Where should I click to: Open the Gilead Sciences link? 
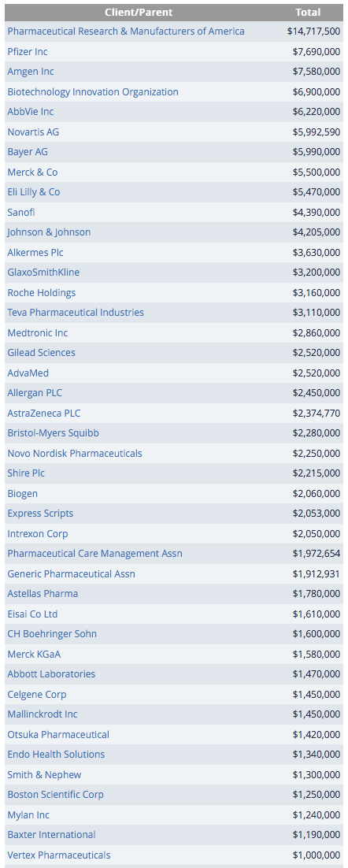pyautogui.click(x=42, y=353)
